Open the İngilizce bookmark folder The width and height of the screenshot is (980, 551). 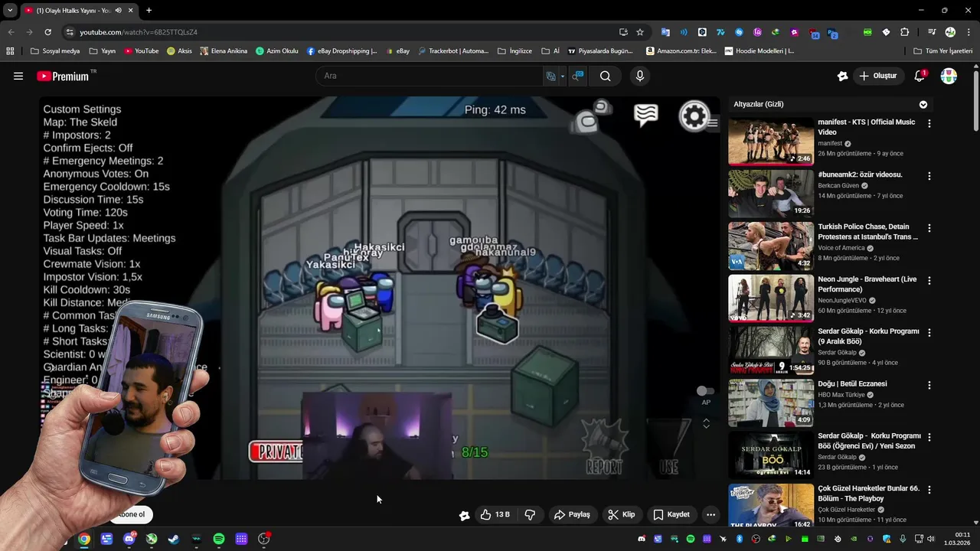[514, 51]
